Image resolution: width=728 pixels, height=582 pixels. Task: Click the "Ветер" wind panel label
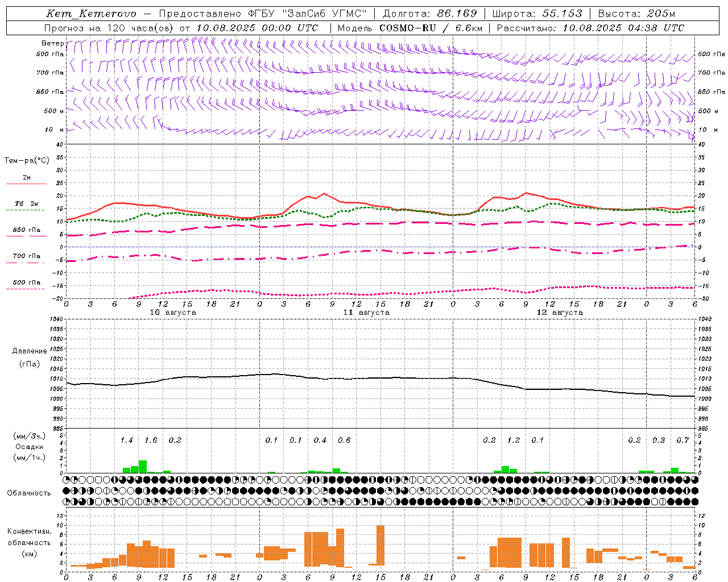[x=53, y=43]
